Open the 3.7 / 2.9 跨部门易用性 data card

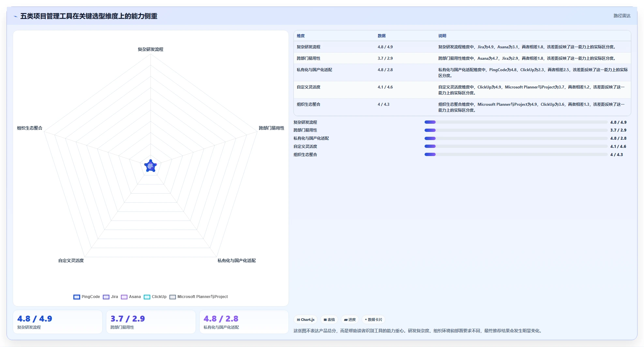tap(151, 322)
